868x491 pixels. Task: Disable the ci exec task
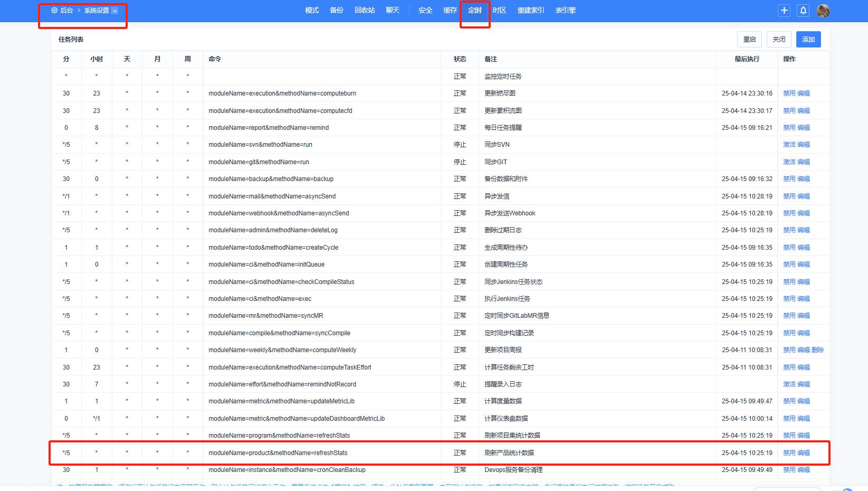[x=789, y=299]
